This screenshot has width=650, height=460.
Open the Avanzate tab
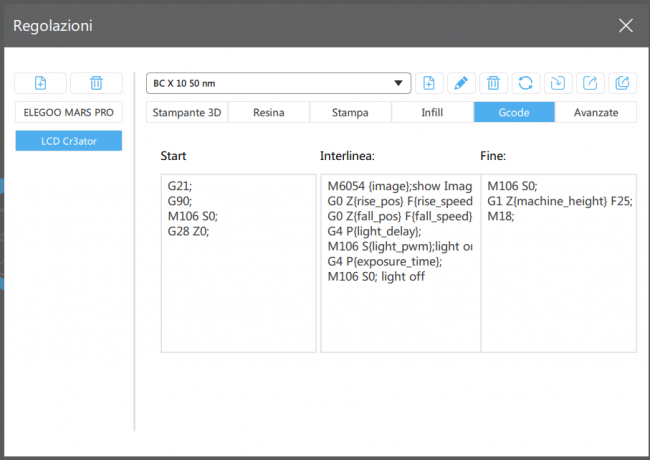[x=595, y=112]
